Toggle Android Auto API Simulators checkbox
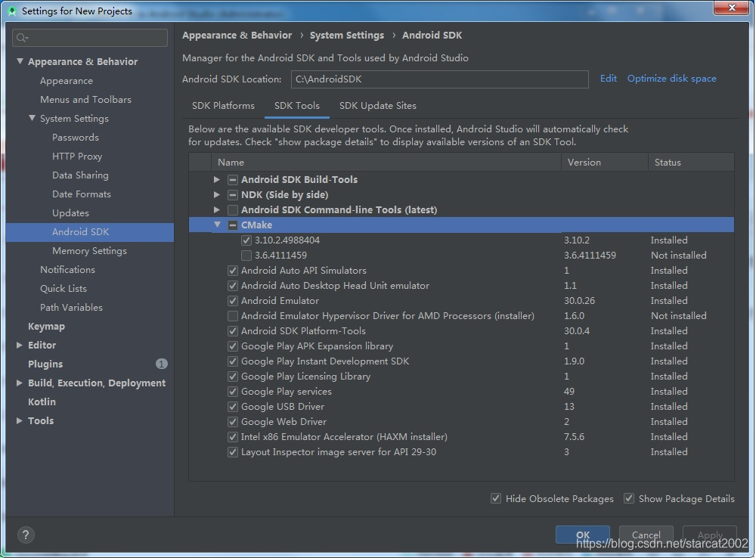756x558 pixels. pos(233,271)
